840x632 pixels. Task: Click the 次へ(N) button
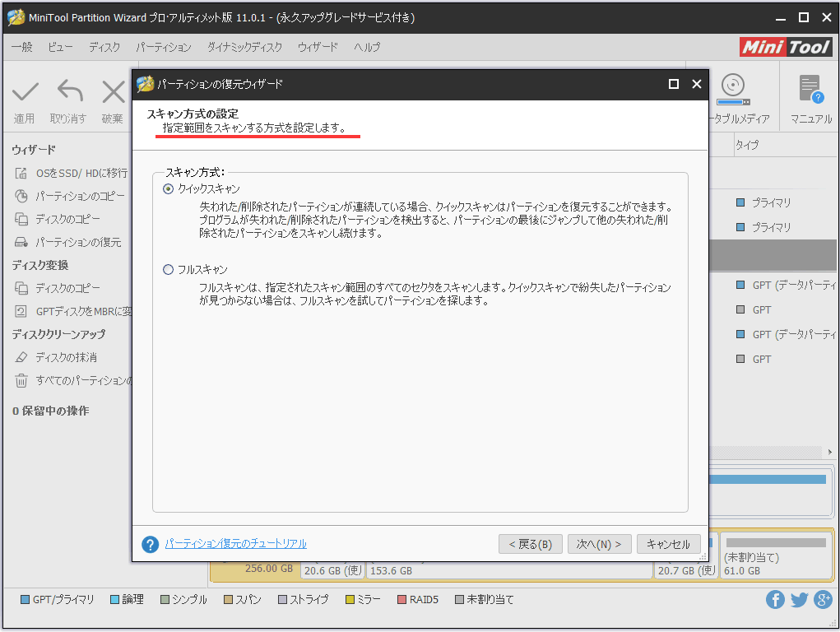(599, 544)
